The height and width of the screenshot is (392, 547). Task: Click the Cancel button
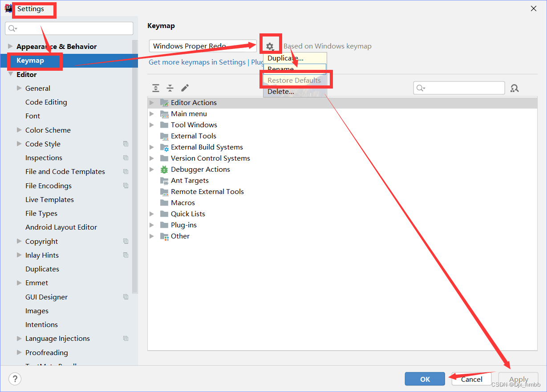pos(471,379)
